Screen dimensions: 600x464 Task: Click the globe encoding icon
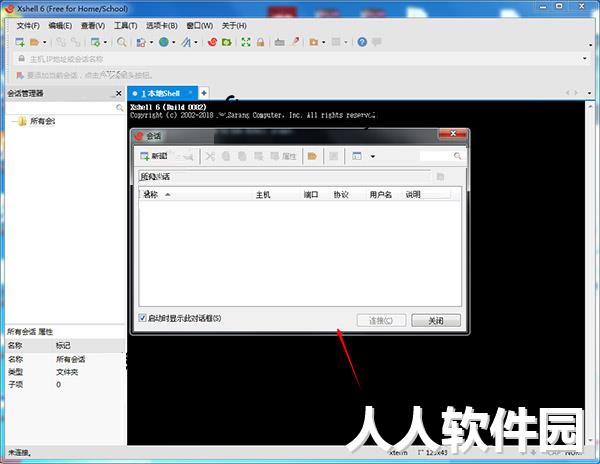tap(164, 42)
